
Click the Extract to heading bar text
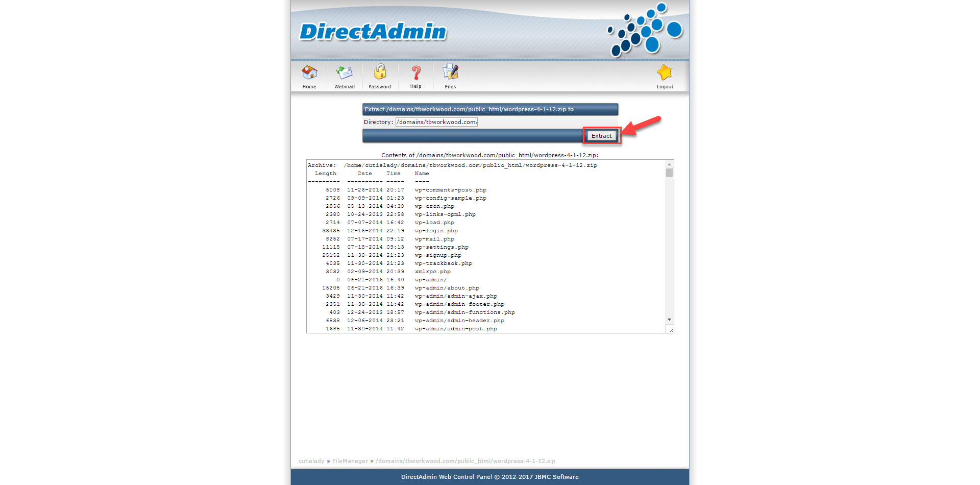click(469, 109)
